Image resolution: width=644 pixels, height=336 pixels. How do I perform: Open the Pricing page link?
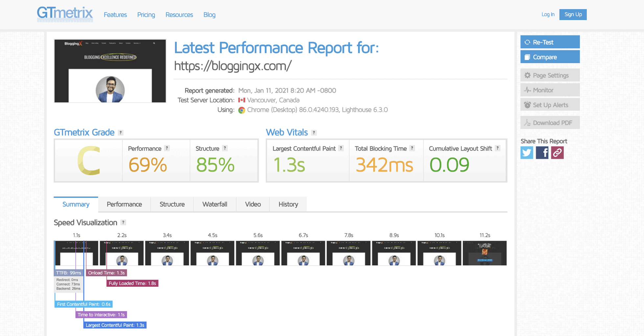click(x=146, y=15)
